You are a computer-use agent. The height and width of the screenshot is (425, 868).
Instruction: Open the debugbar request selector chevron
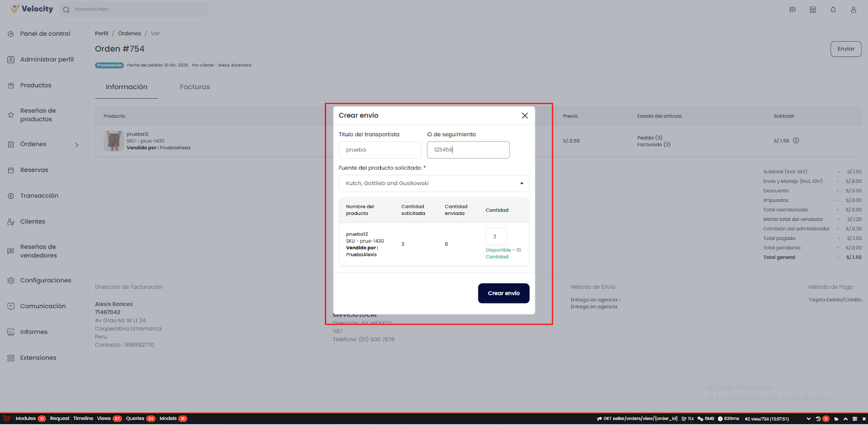tap(809, 418)
